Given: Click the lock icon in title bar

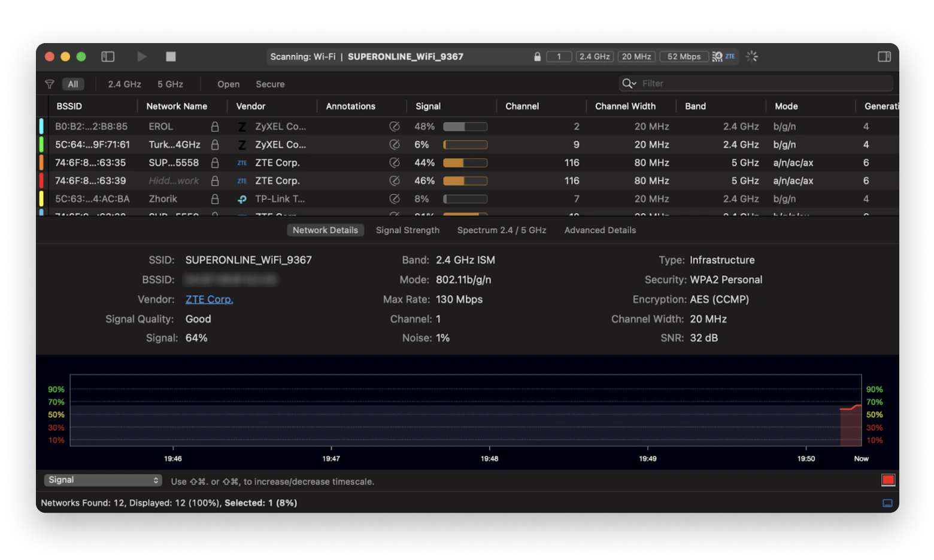Looking at the screenshot, I should pyautogui.click(x=537, y=56).
